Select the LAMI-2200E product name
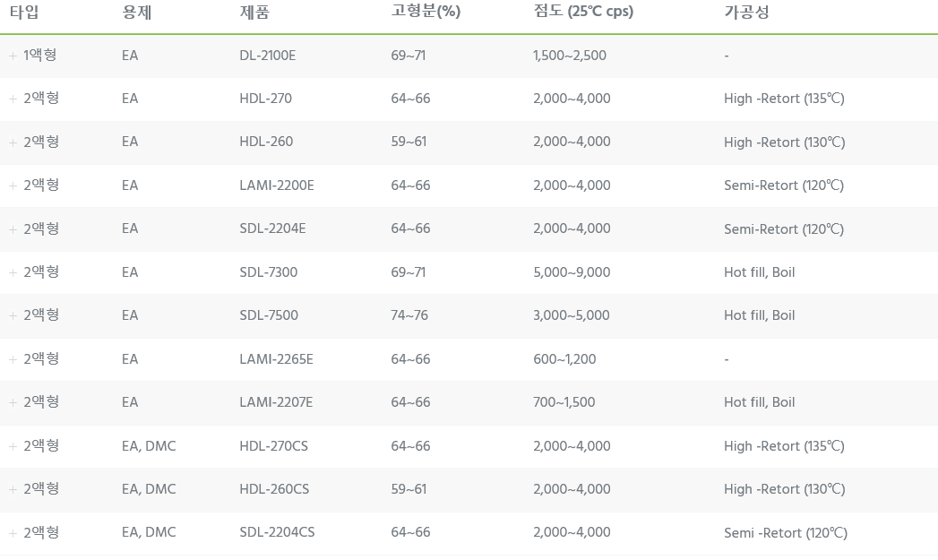 tap(276, 185)
